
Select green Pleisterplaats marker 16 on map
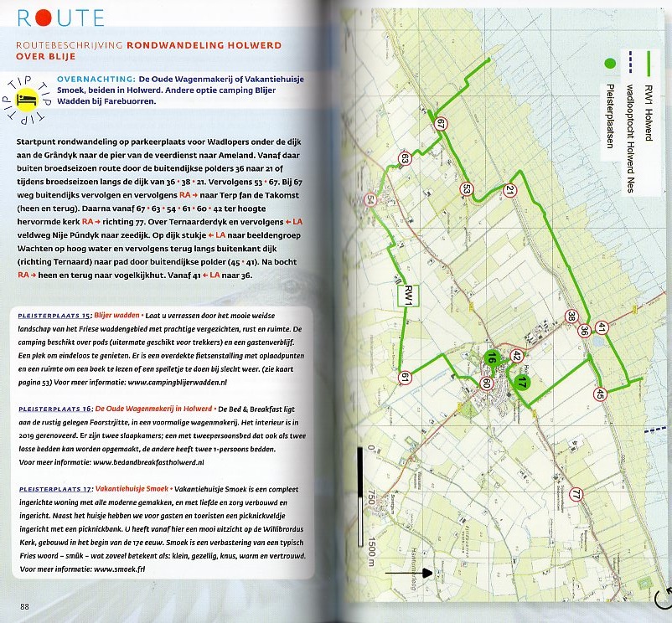[x=492, y=358]
